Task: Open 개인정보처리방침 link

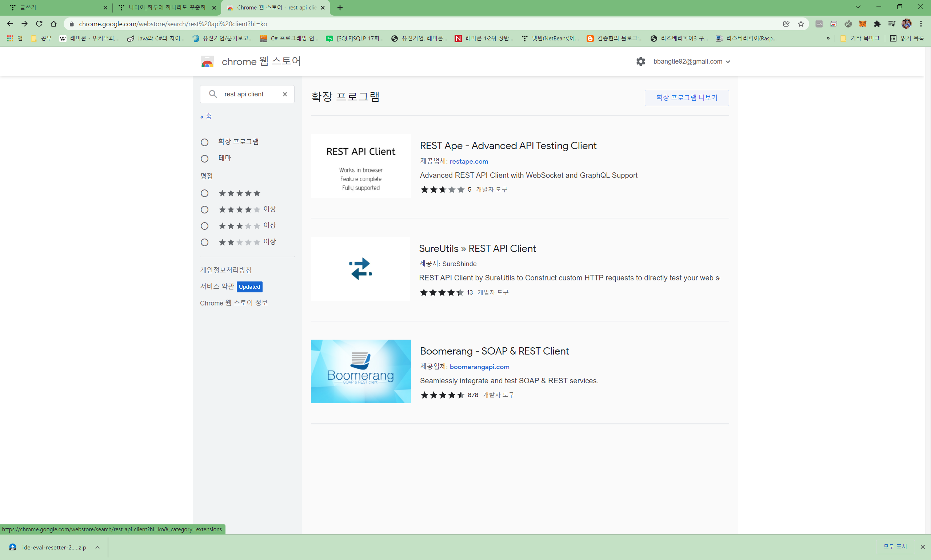Action: (226, 270)
